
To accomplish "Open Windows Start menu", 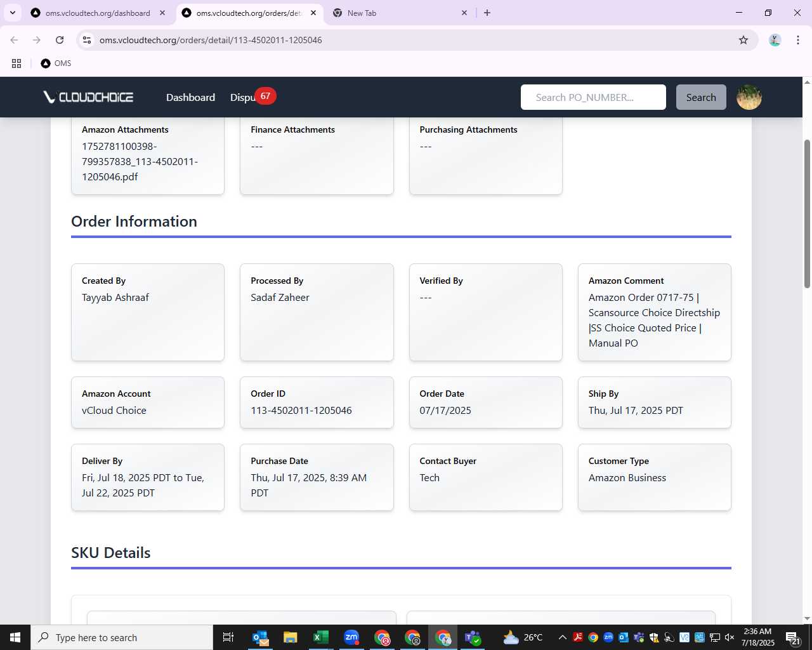I will pyautogui.click(x=15, y=637).
